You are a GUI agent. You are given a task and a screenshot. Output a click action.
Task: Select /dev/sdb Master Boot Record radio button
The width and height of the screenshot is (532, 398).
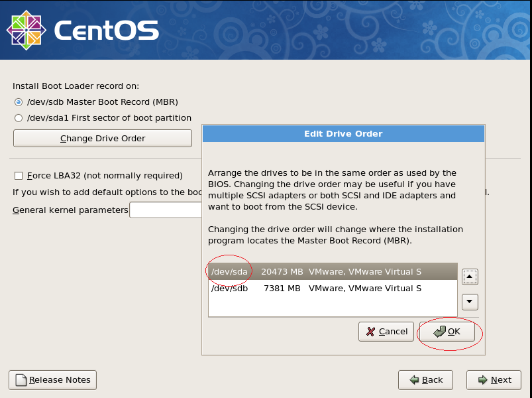(19, 102)
